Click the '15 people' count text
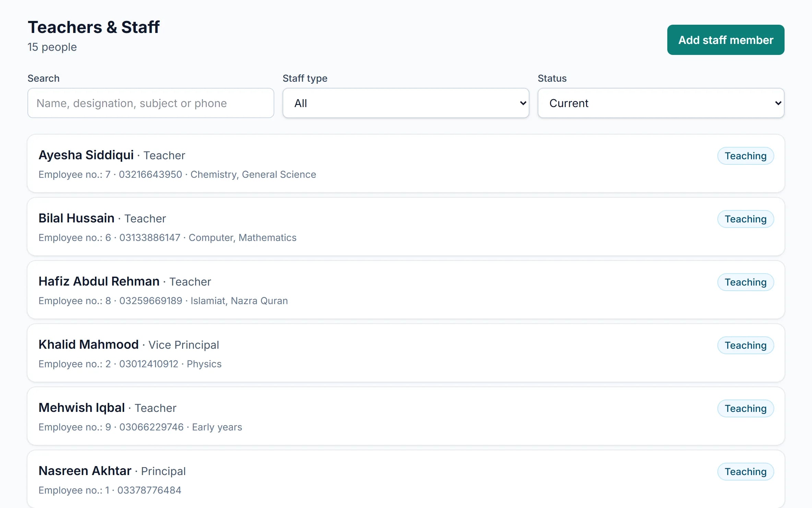The width and height of the screenshot is (812, 508). coord(52,47)
